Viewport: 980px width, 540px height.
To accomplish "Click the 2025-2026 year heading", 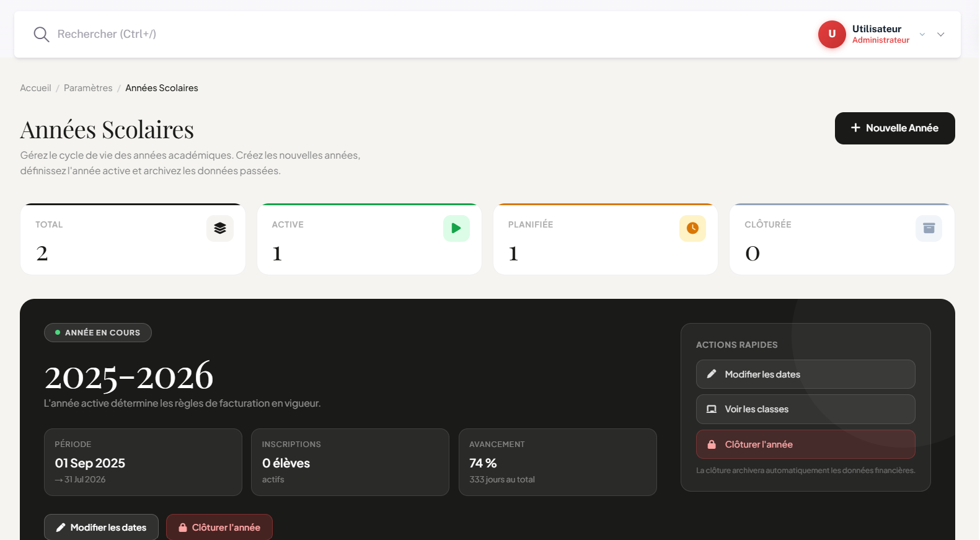I will 129,376.
